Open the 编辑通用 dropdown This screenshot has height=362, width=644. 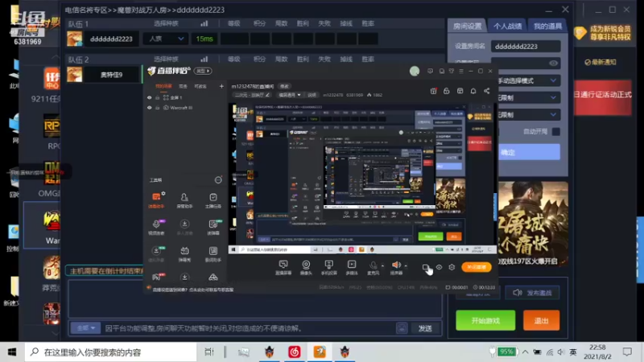pyautogui.click(x=290, y=95)
